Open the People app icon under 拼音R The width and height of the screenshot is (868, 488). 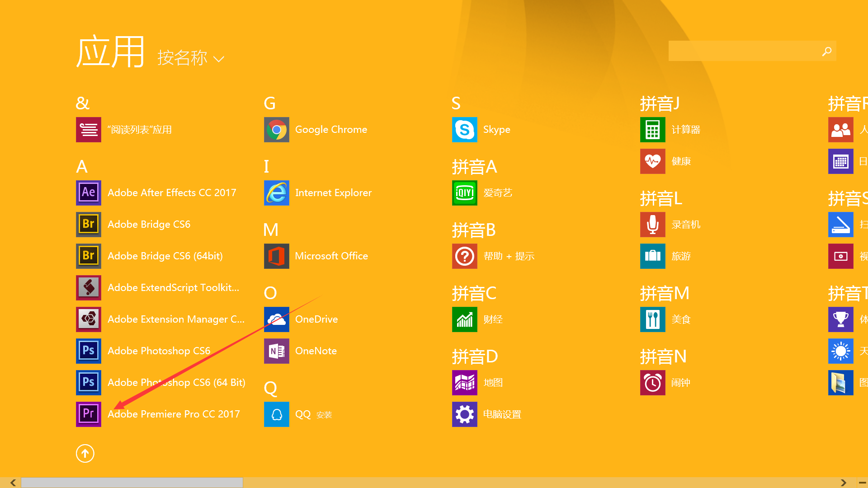tap(841, 130)
